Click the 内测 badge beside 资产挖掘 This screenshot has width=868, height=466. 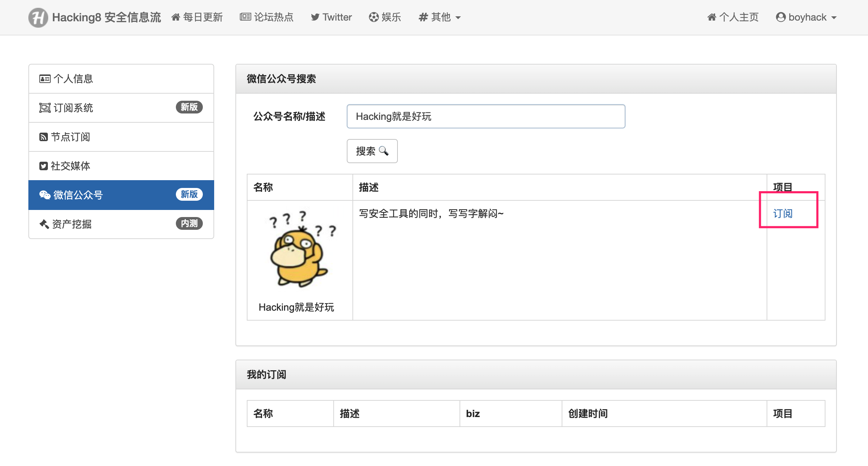pos(189,223)
